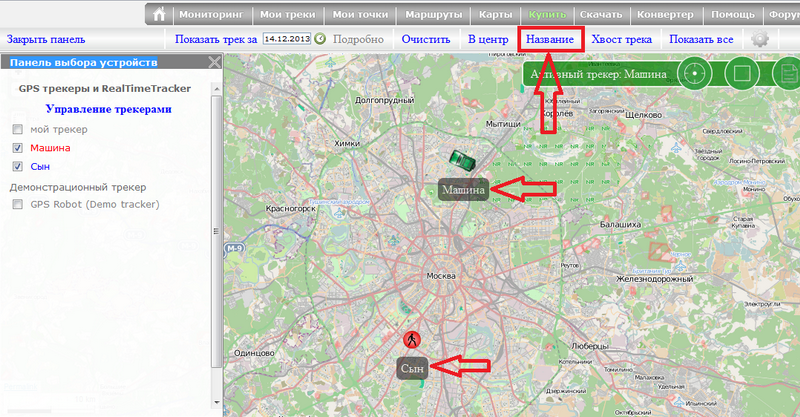Open the 'Конвертер' menu tab
Image resolution: width=800 pixels, height=417 pixels.
pyautogui.click(x=667, y=15)
